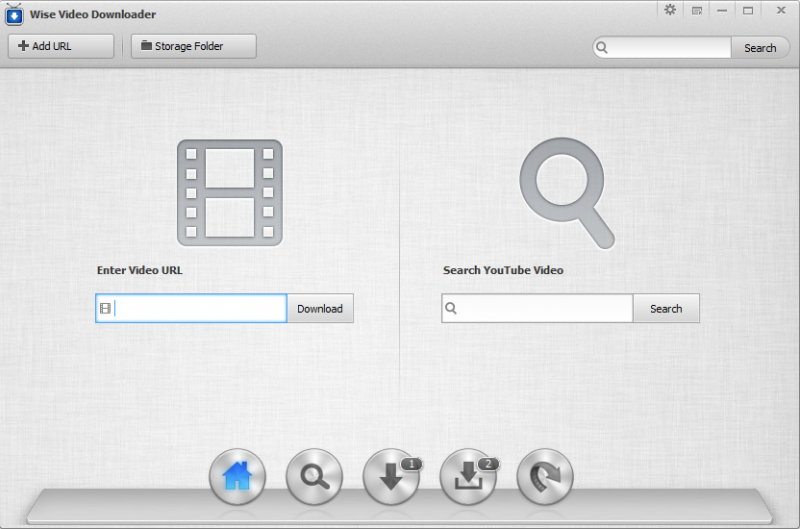The height and width of the screenshot is (529, 800).
Task: Close the Wise Video Downloader window
Action: pos(781,10)
